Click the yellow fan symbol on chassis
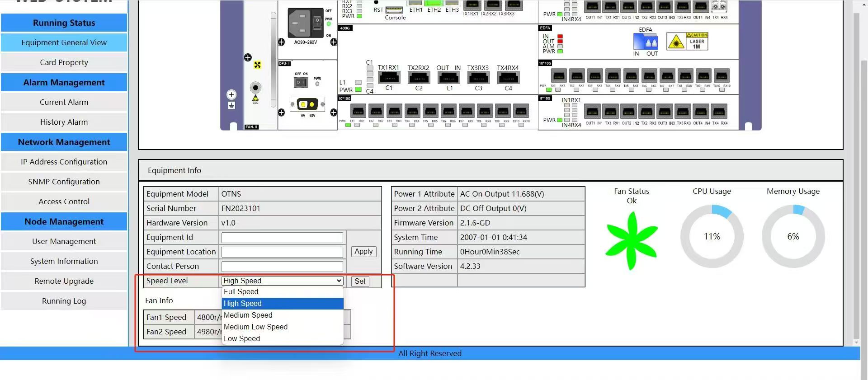 pyautogui.click(x=257, y=65)
